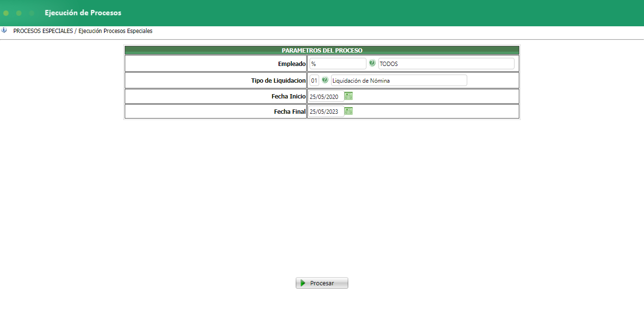Focus the Empleado code field containing %

(338, 64)
